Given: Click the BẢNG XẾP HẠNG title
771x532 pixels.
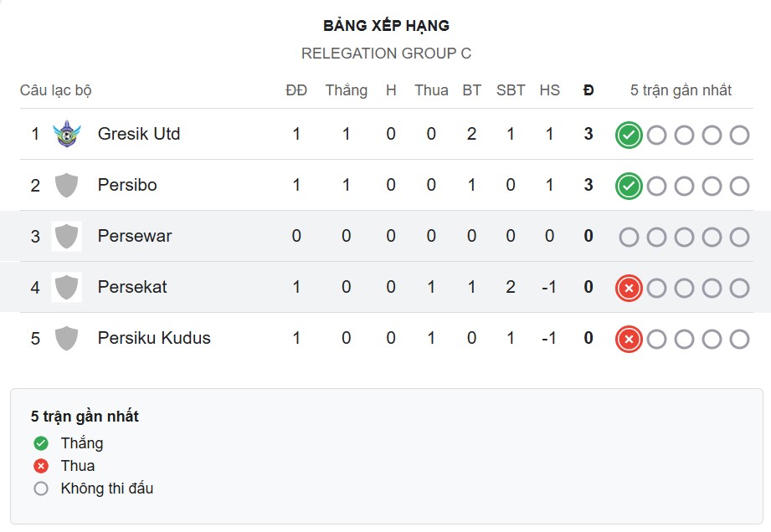Looking at the screenshot, I should coord(385,25).
